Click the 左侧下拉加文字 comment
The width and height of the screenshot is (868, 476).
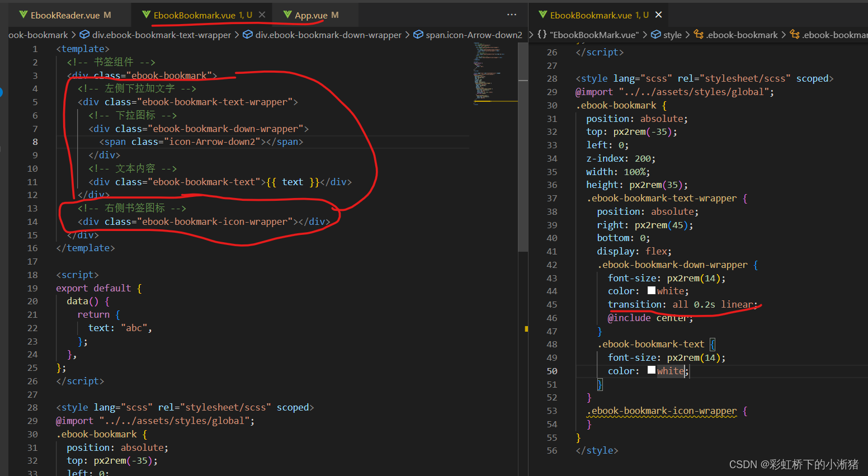tap(137, 88)
